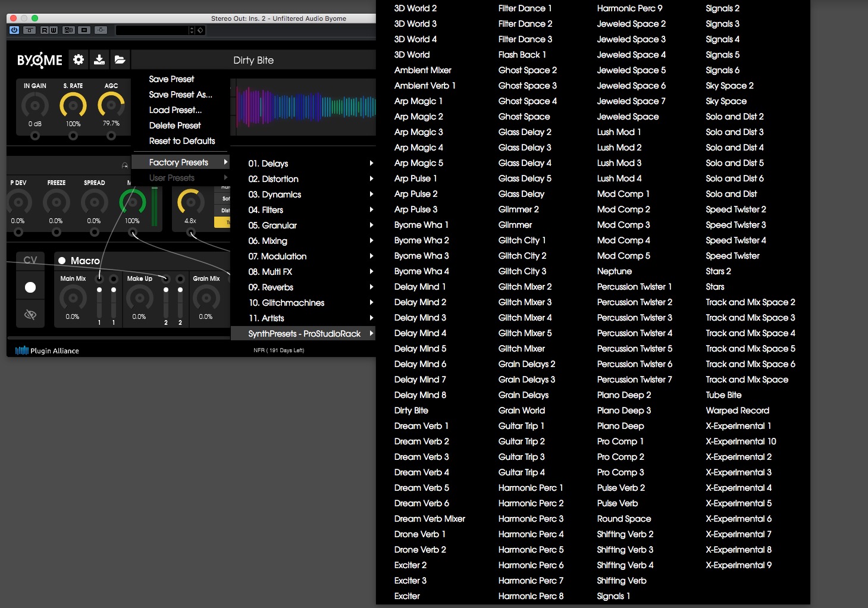Click first output port next to Make Up
868x608 pixels.
(166, 279)
